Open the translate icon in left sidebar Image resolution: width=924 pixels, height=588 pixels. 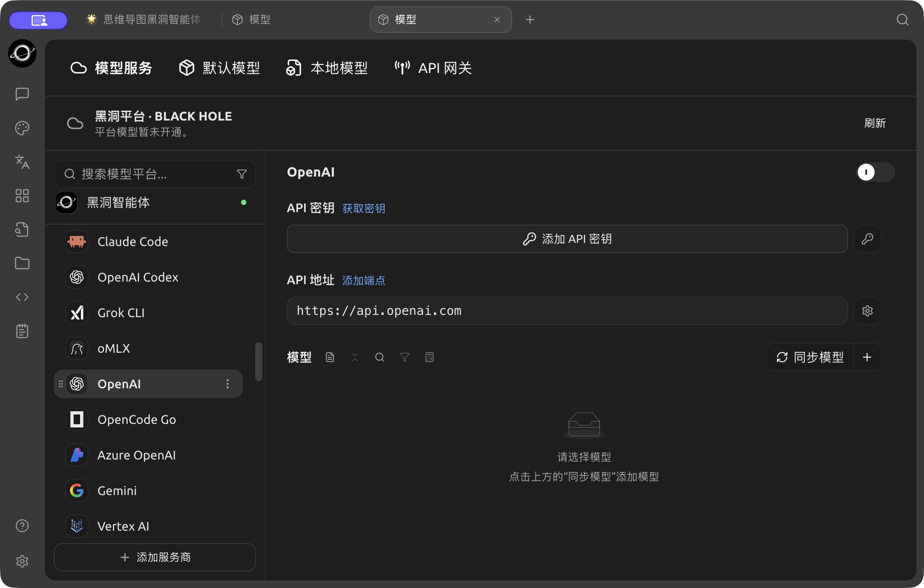tap(22, 162)
